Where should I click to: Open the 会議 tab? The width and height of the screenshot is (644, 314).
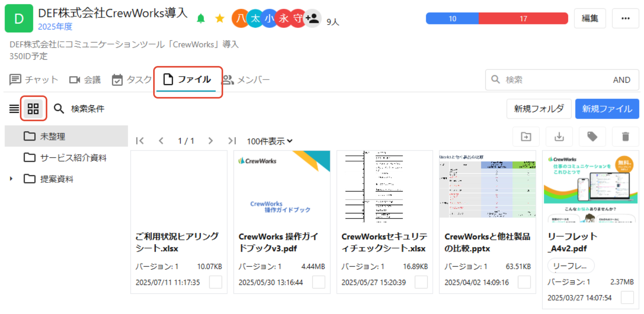click(x=85, y=79)
